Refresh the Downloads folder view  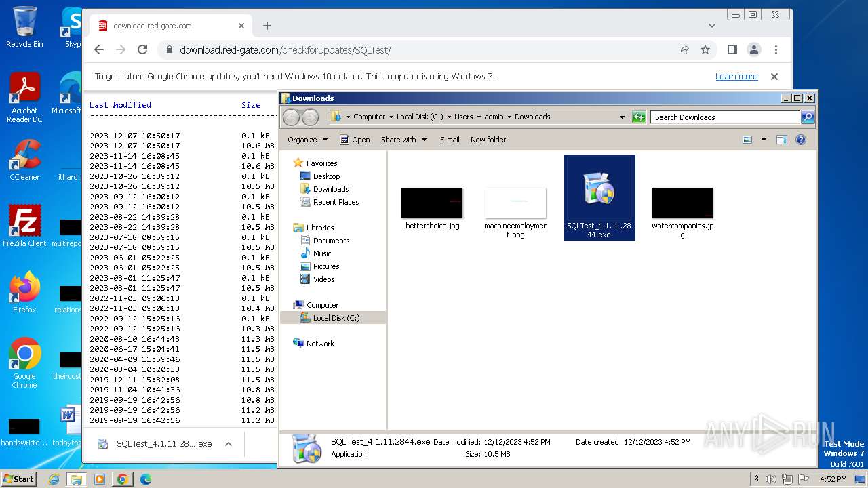(639, 117)
